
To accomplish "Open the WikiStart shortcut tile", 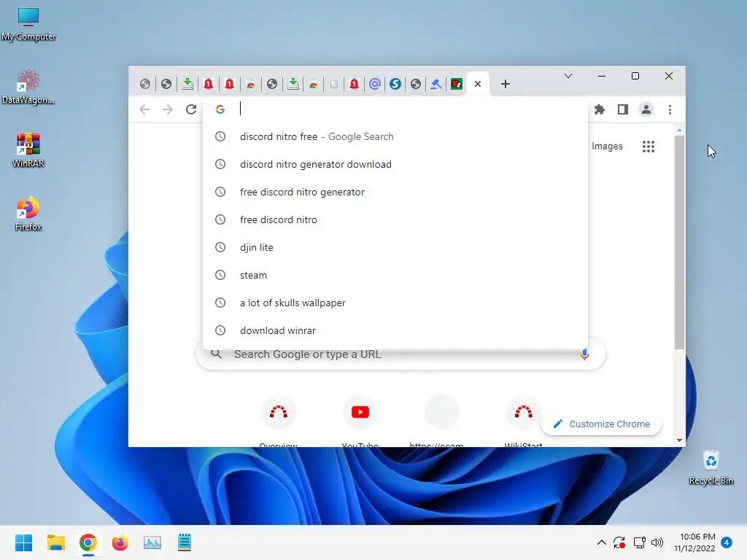I will 523,420.
